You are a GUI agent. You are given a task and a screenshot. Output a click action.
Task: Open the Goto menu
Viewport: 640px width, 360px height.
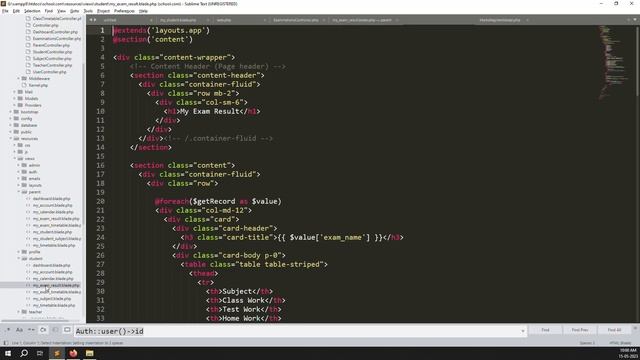(x=74, y=11)
